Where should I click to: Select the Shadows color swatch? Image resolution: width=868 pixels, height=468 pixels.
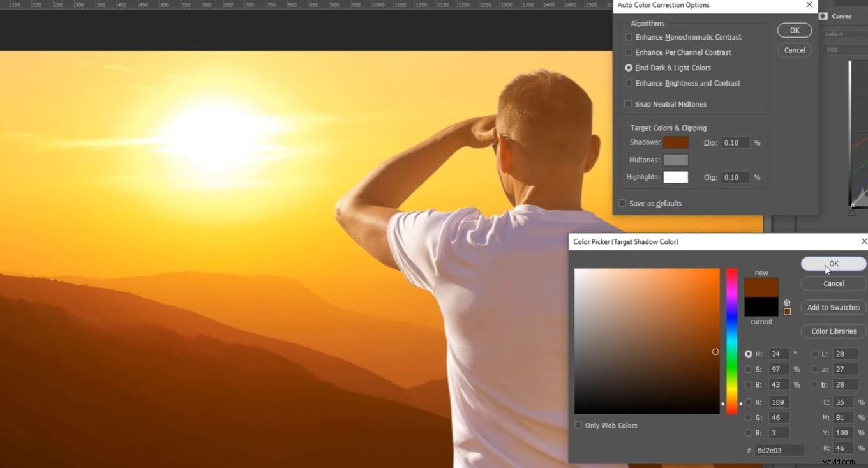(x=676, y=142)
